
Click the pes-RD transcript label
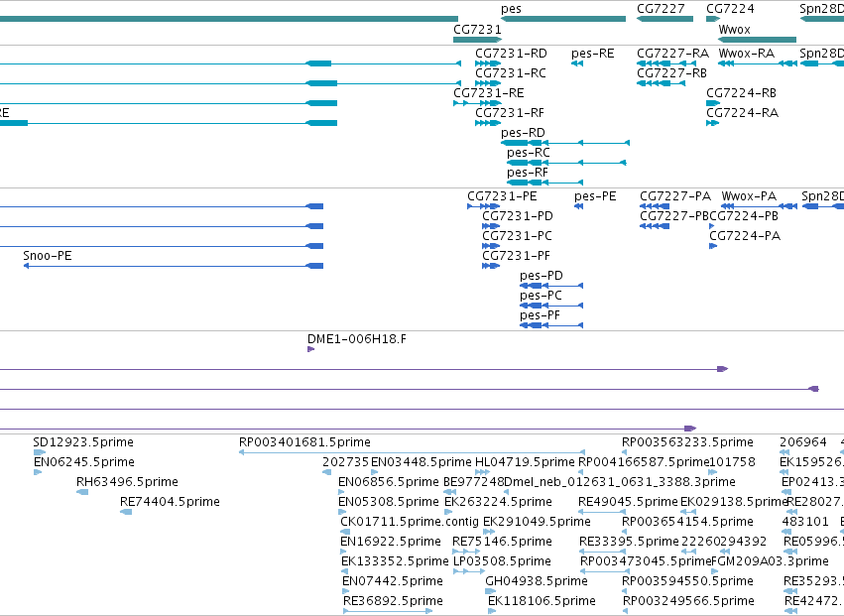click(523, 134)
